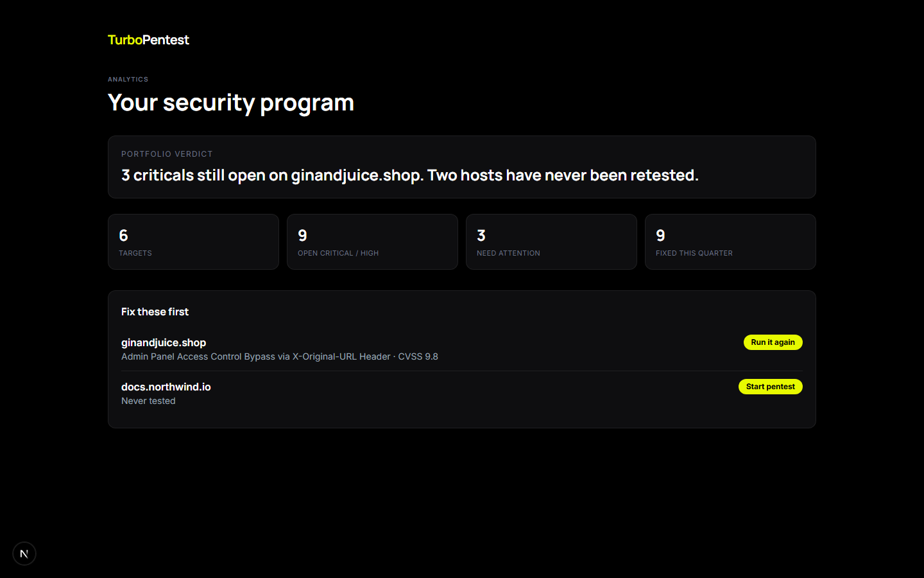The image size is (924, 578).
Task: Click the Your security program heading
Action: pos(231,103)
